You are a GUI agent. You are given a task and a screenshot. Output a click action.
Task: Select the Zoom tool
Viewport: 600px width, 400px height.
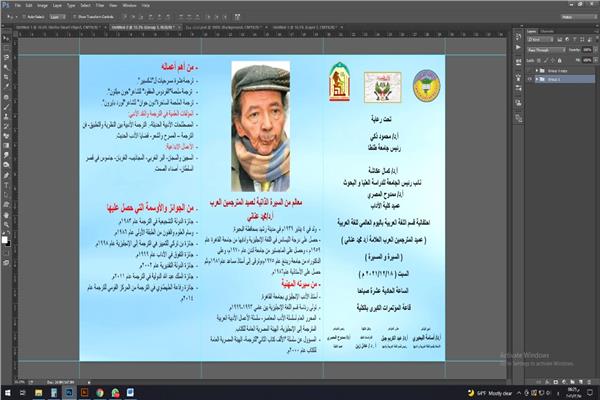tap(6, 225)
